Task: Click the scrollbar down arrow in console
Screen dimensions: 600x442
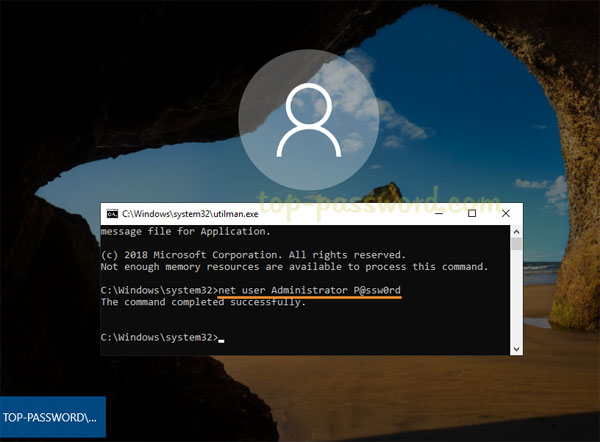Action: (x=516, y=347)
